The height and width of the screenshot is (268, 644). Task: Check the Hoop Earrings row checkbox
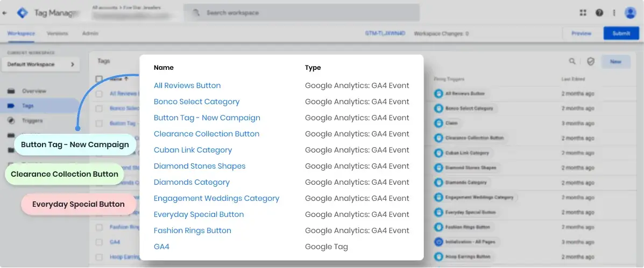click(x=99, y=257)
